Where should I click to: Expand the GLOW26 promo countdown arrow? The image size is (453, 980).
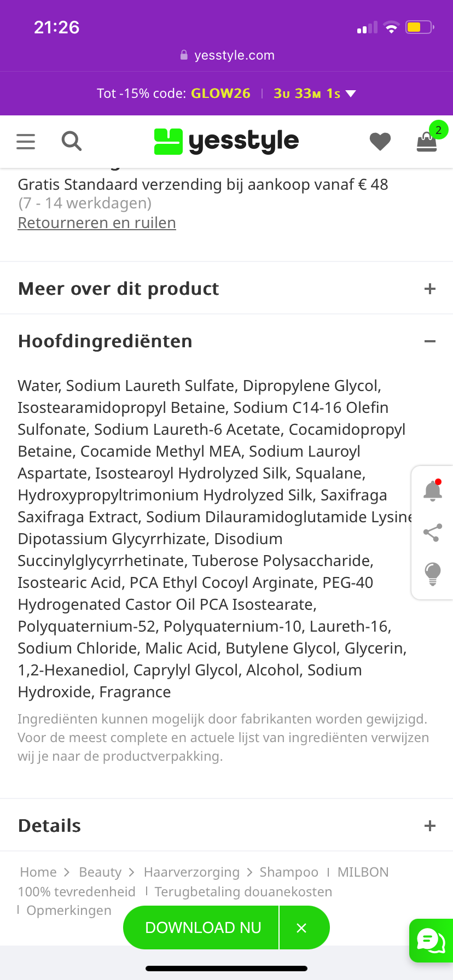point(351,94)
